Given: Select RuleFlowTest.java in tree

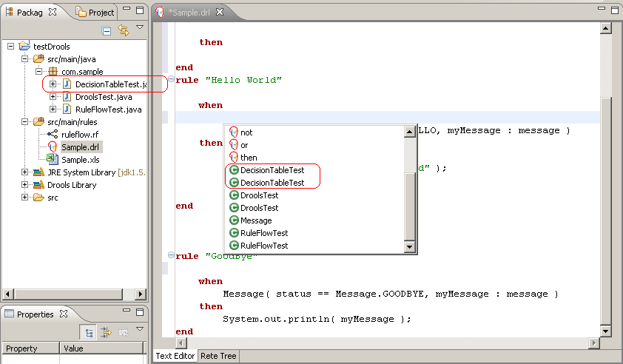Looking at the screenshot, I should 109,109.
